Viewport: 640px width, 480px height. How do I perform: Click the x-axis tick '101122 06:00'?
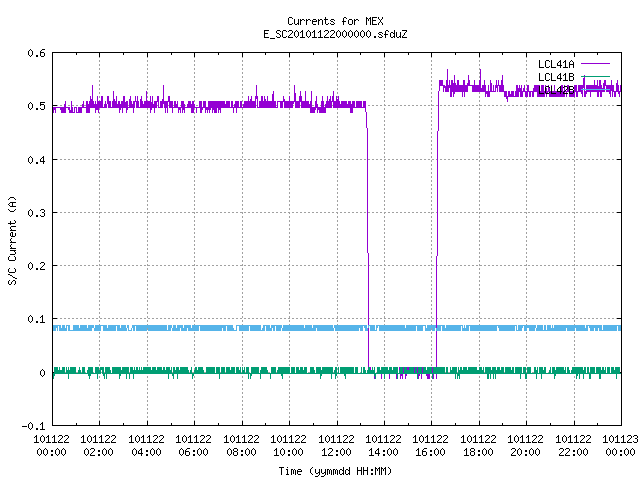tap(193, 446)
